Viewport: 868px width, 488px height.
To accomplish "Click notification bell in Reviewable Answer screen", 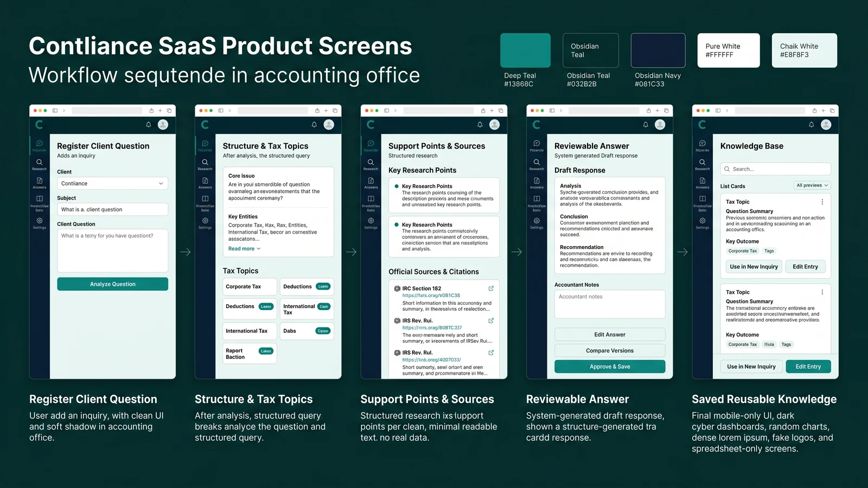I will pyautogui.click(x=646, y=125).
